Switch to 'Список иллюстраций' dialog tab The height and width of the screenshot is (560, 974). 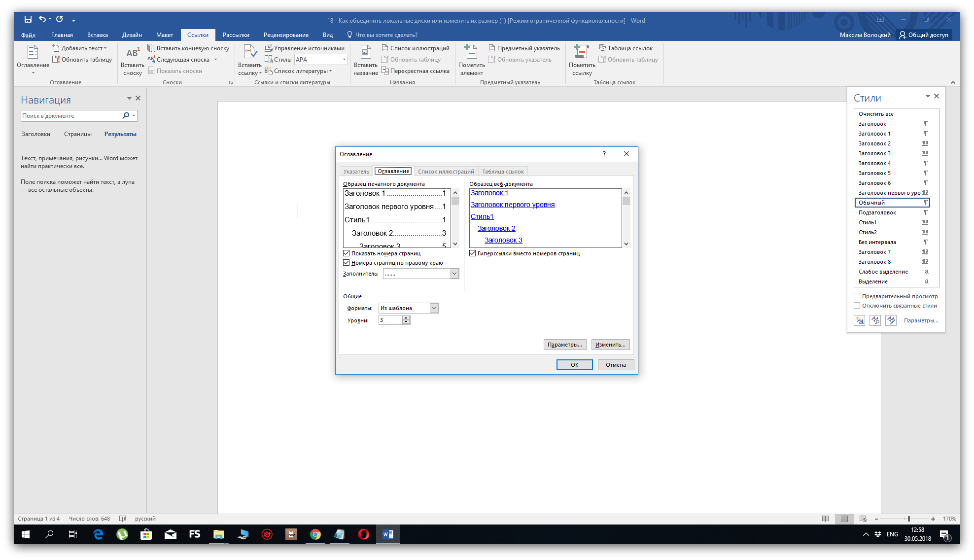point(446,172)
